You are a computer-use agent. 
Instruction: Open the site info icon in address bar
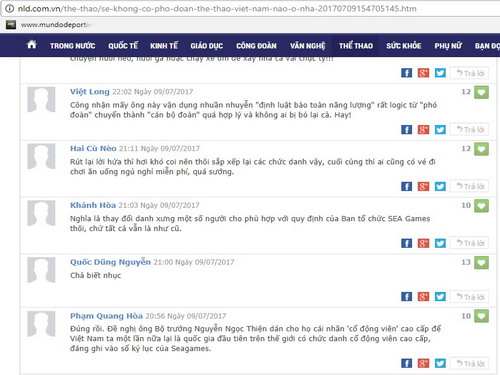coord(9,8)
